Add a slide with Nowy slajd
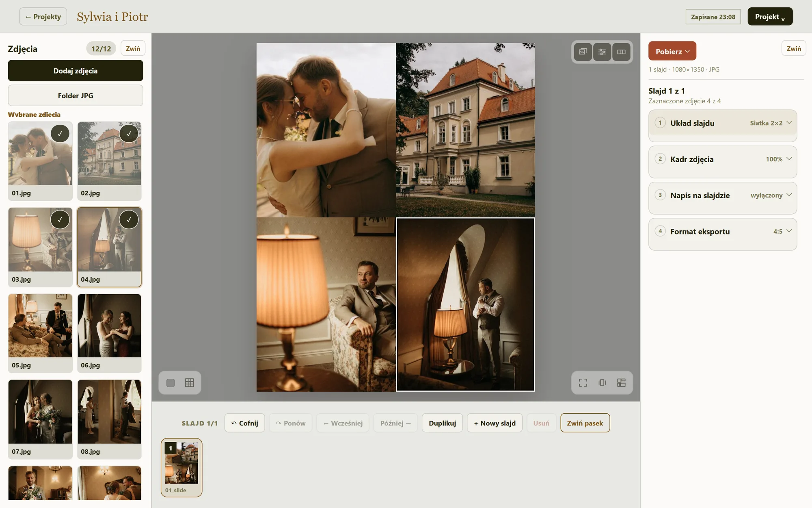Screen dimensions: 812x508 (495, 423)
